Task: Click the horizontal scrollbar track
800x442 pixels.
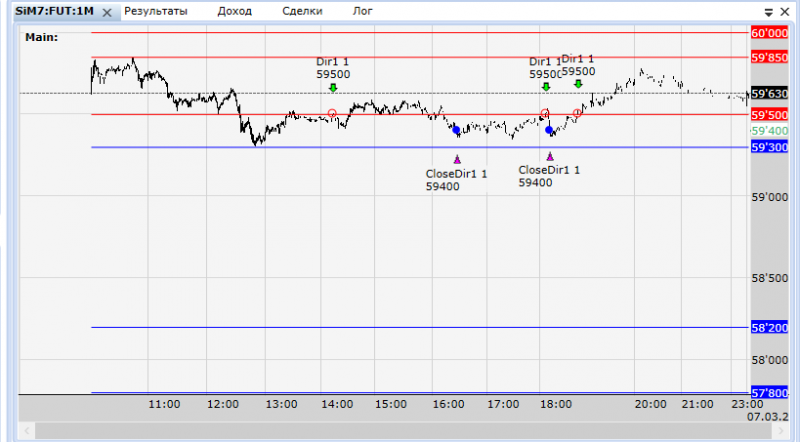Action: tap(404, 431)
